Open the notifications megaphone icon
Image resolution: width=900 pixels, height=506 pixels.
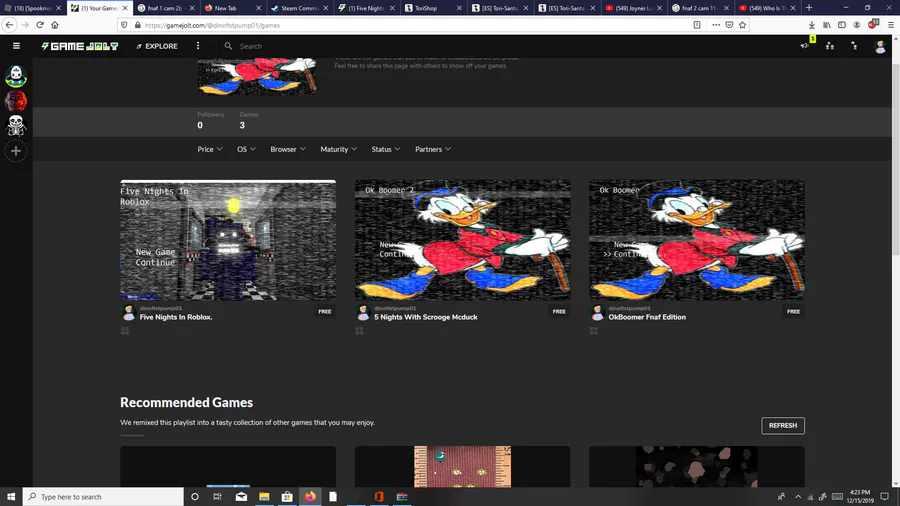(x=805, y=46)
